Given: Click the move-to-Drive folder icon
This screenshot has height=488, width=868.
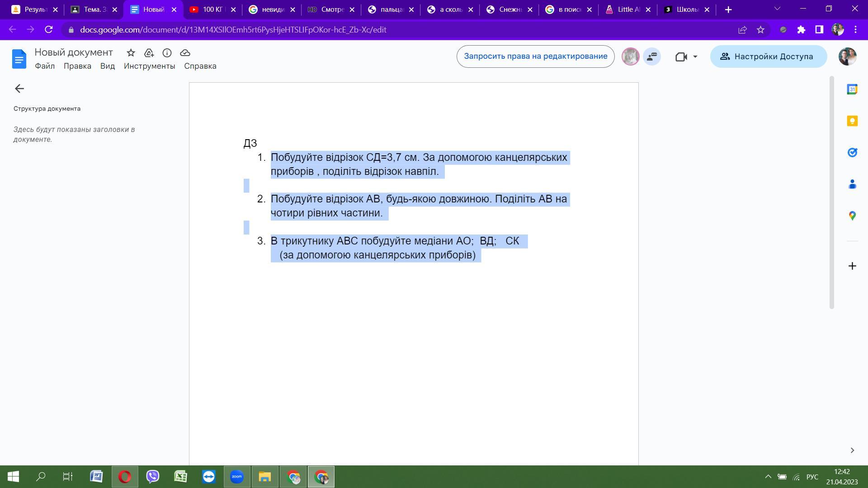Looking at the screenshot, I should (149, 53).
